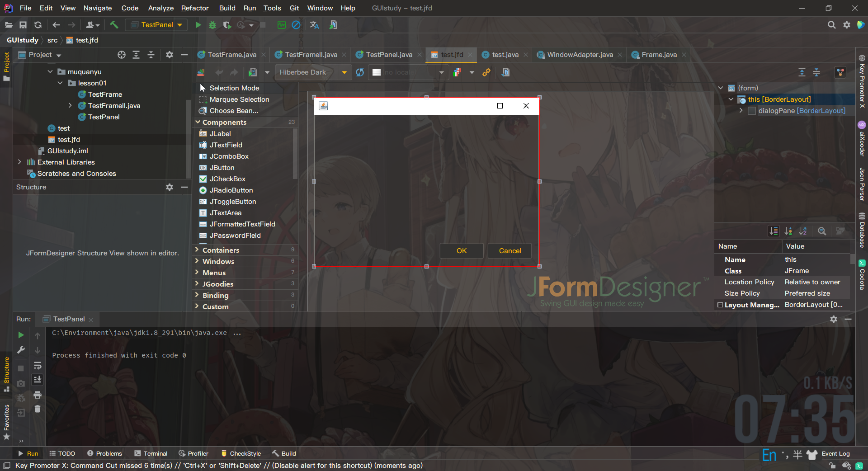The image size is (868, 471).
Task: Open the Git menu
Action: tap(294, 8)
